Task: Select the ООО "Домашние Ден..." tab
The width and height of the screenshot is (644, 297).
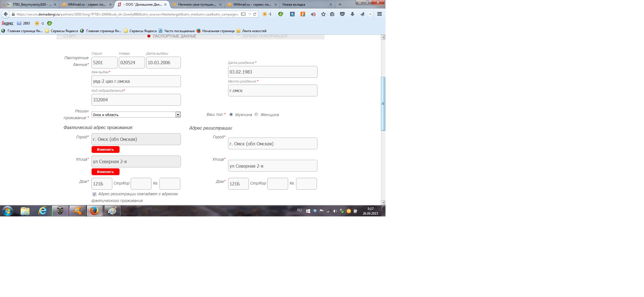Action: pyautogui.click(x=142, y=5)
